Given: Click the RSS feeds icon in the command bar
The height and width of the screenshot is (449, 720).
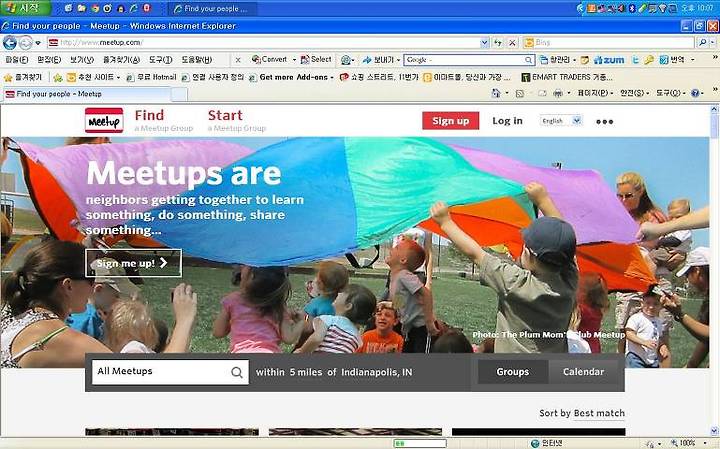Looking at the screenshot, I should coord(520,93).
